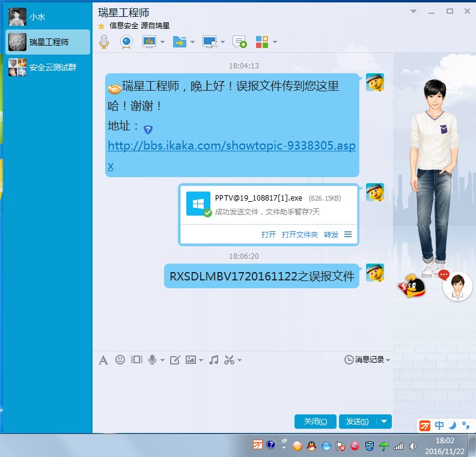Open the file card more-options menu icon
476x457 pixels.
click(348, 234)
